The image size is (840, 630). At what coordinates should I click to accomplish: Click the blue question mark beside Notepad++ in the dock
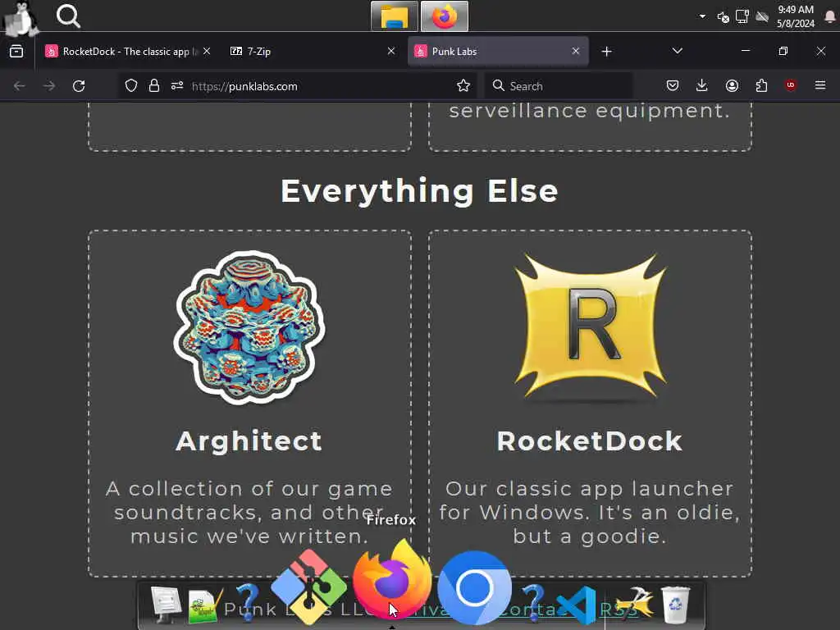coord(248,602)
